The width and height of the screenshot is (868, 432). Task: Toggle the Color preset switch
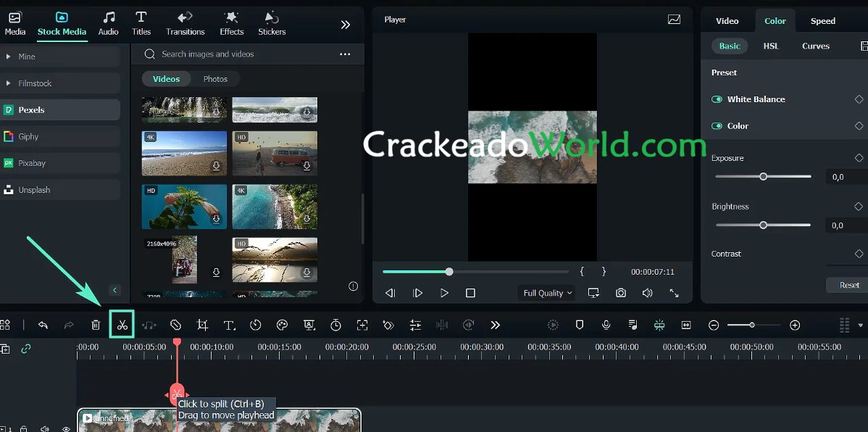point(717,125)
